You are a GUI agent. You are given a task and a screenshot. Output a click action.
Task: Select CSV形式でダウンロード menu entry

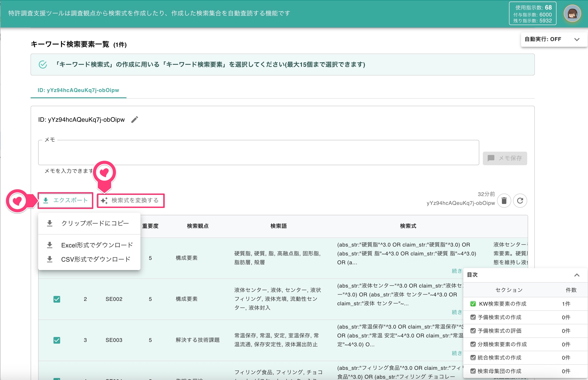tap(89, 259)
